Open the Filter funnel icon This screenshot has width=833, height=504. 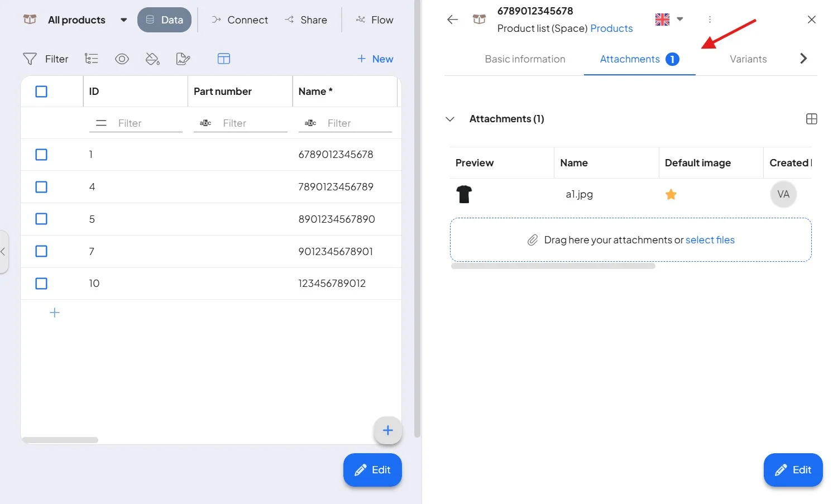coord(30,59)
